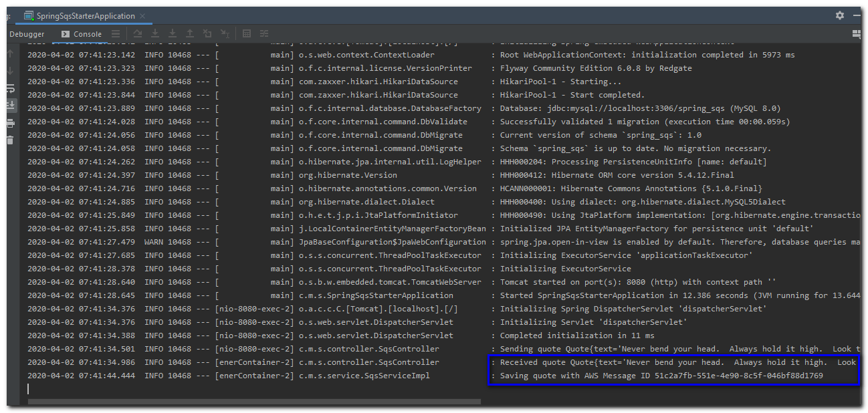Click the horizontal scrollbar below the console

pyautogui.click(x=254, y=401)
